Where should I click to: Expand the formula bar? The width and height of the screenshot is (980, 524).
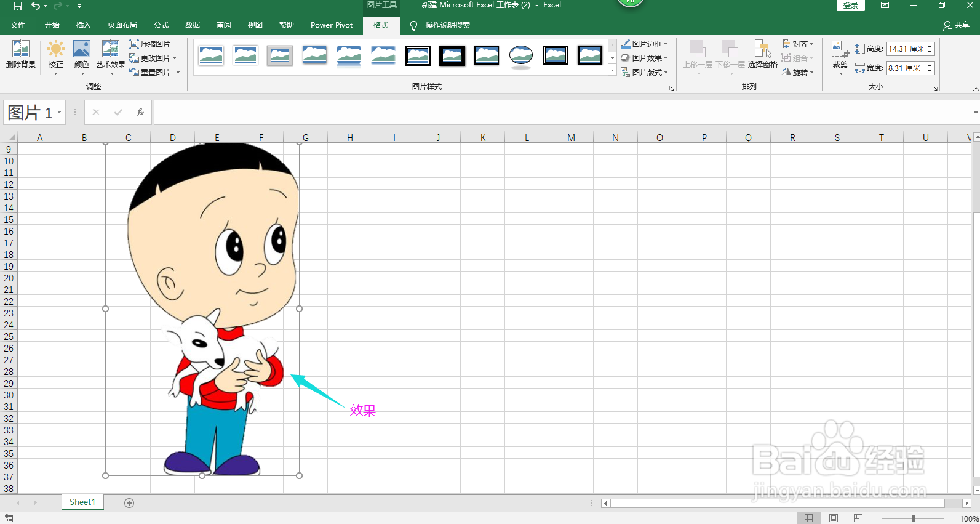[975, 112]
